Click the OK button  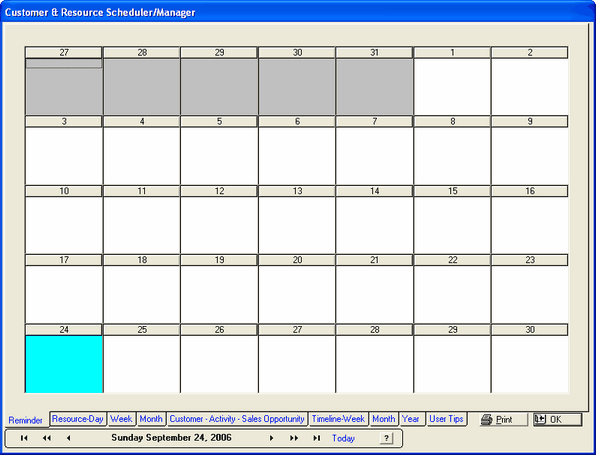pos(558,420)
